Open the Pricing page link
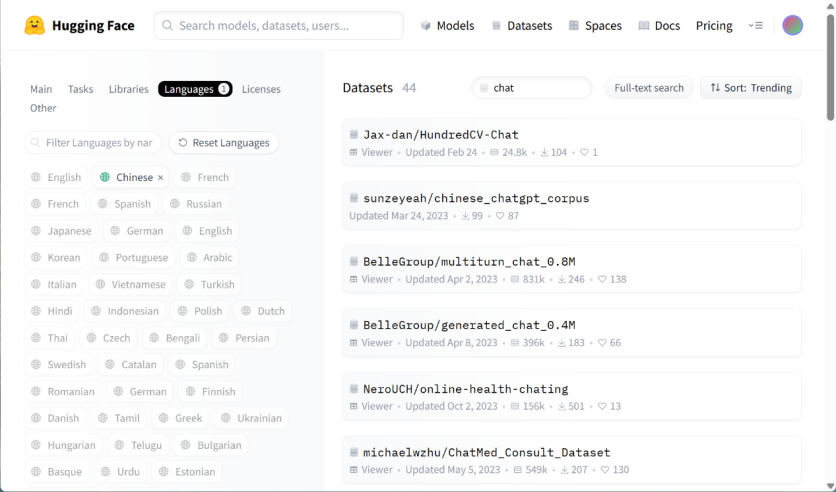The height and width of the screenshot is (492, 836). coord(714,26)
